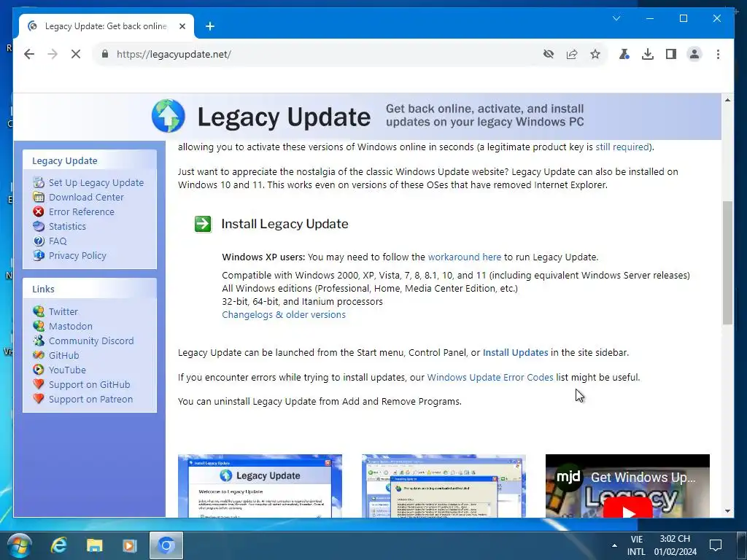Image resolution: width=747 pixels, height=560 pixels.
Task: Click the scrollbar down arrow
Action: coord(727,511)
